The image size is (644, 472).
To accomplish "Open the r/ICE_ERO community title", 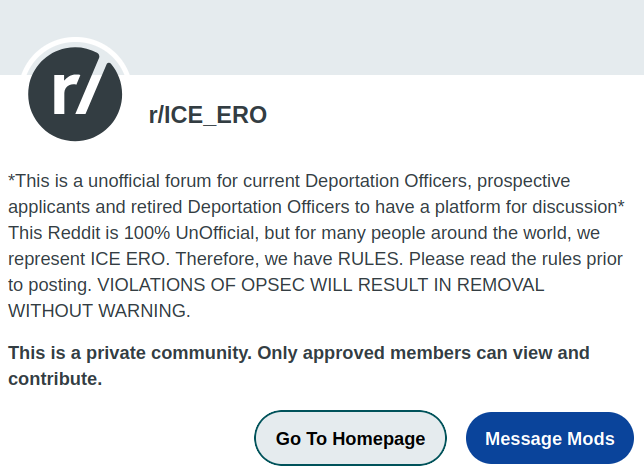I will tap(208, 115).
